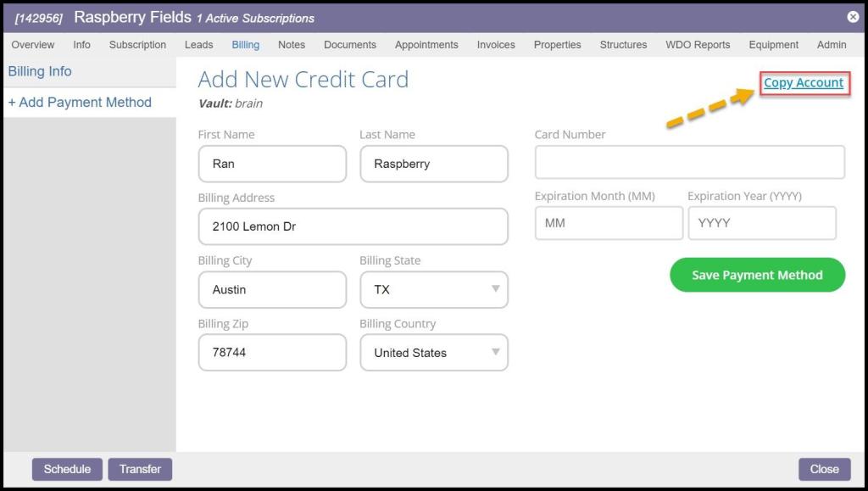Viewport: 868px width, 491px height.
Task: Click the First Name input field
Action: [x=272, y=164]
